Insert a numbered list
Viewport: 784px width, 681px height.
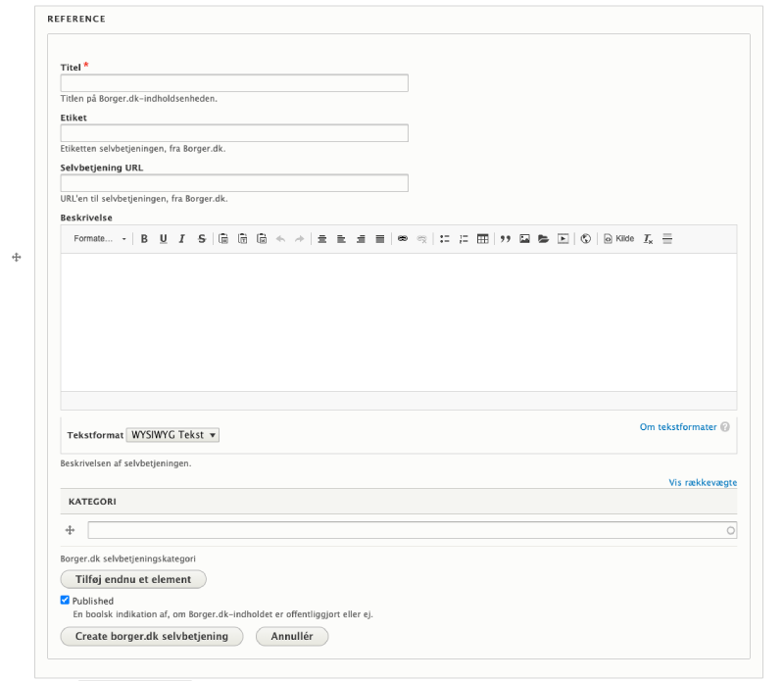click(x=464, y=239)
